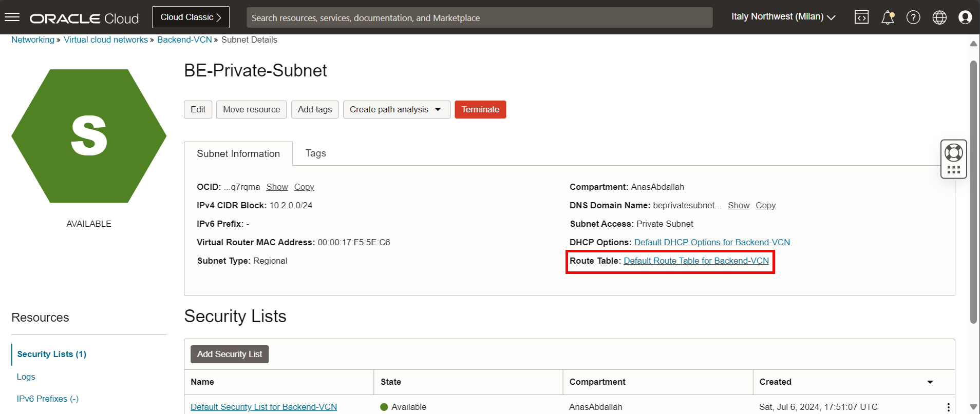This screenshot has height=414, width=980.
Task: Open actions menu for Default Security List row
Action: point(948,407)
